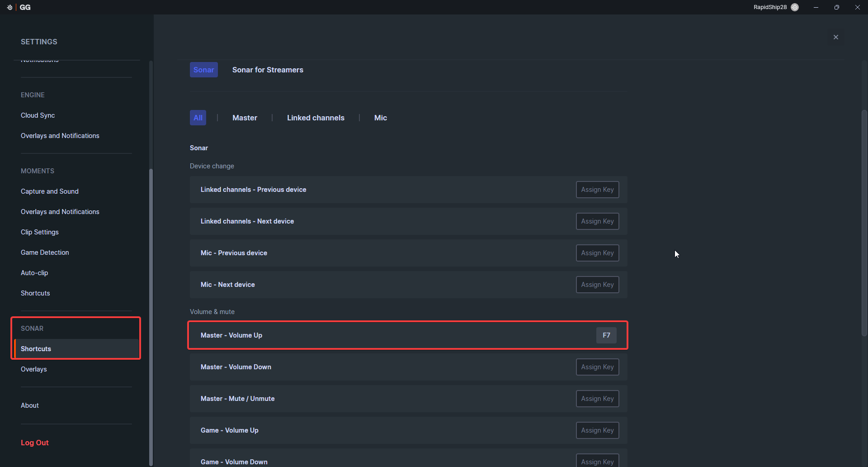Select the Master filter tab
868x467 pixels.
tap(245, 118)
